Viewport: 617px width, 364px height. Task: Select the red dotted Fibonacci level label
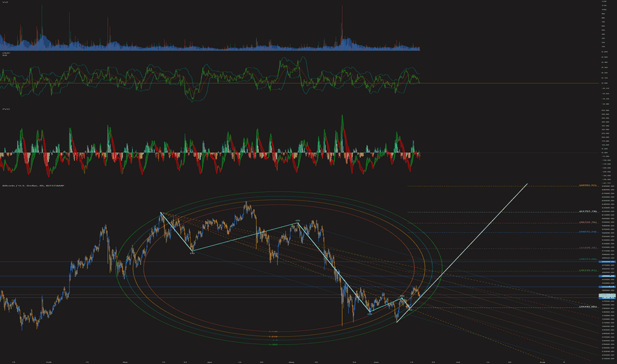589,222
